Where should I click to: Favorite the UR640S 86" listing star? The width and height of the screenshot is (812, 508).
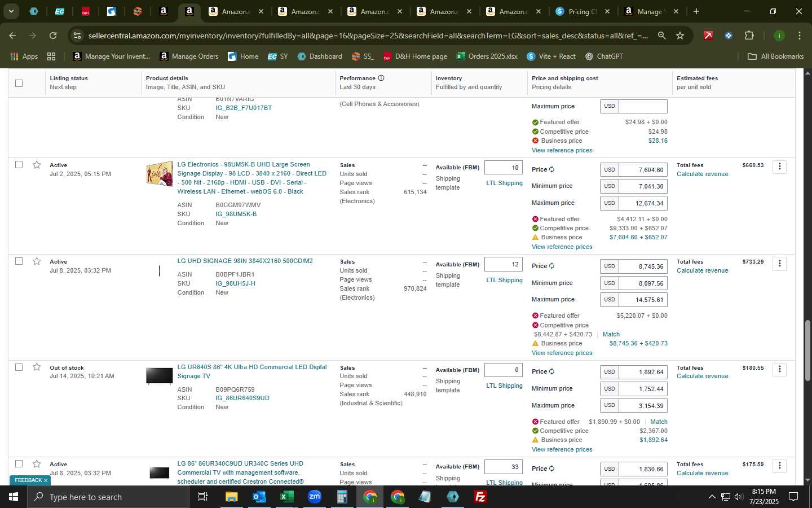[37, 367]
